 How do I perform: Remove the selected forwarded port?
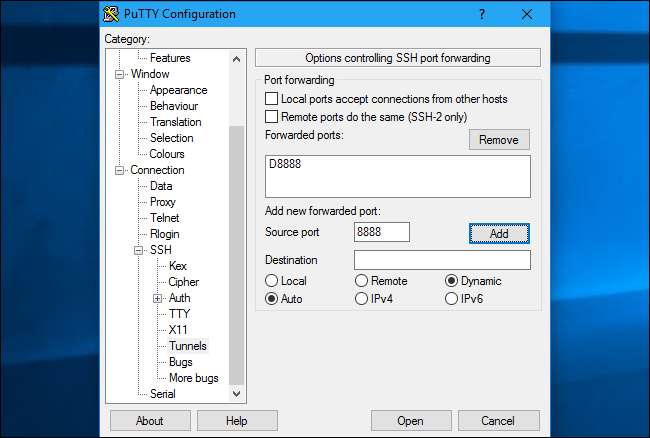point(499,140)
